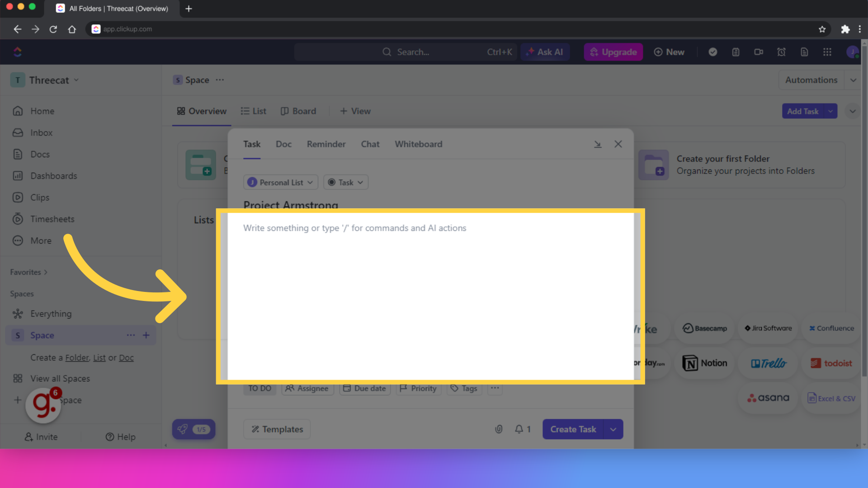
Task: Click the ClickUp home icon in sidebar
Action: click(17, 52)
